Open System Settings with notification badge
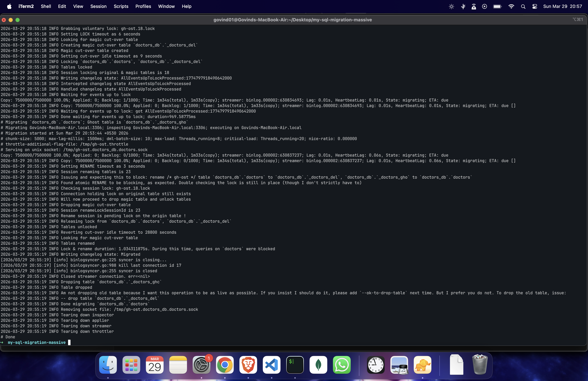Image resolution: width=588 pixels, height=381 pixels. (x=201, y=365)
